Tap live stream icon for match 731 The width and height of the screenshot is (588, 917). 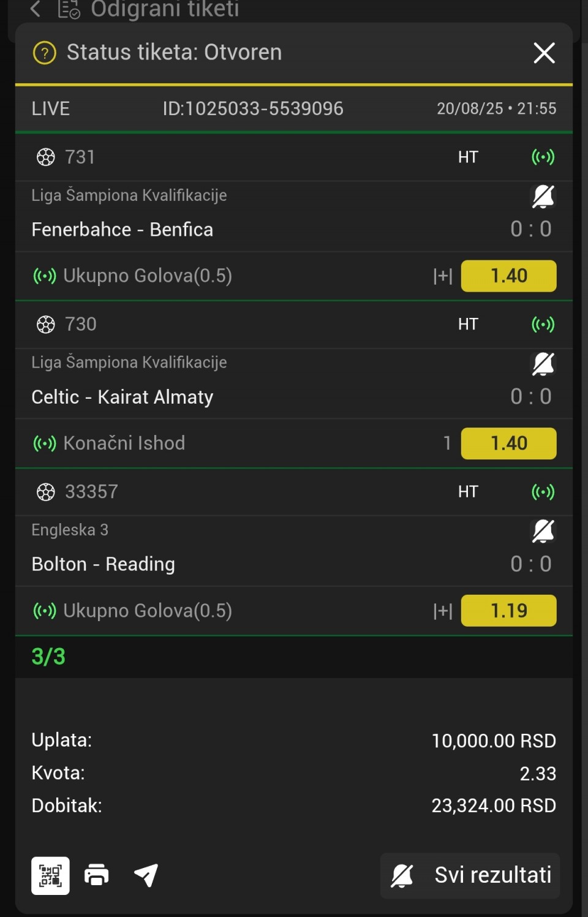click(543, 157)
